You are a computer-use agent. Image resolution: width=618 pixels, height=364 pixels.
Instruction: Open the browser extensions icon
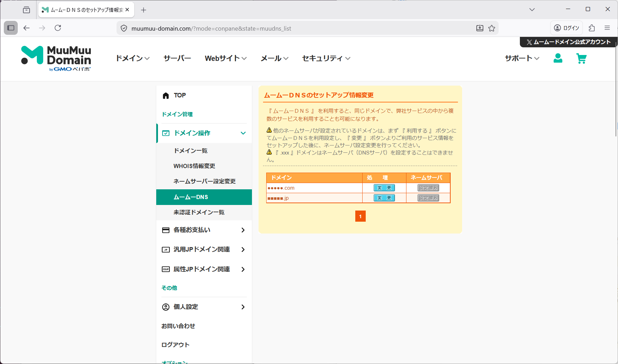[592, 28]
